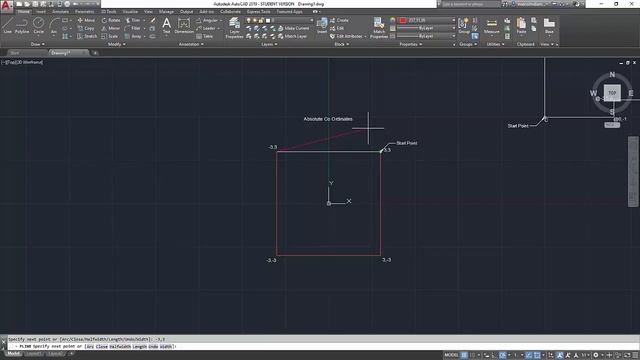Select the Circle tool

click(x=38, y=25)
